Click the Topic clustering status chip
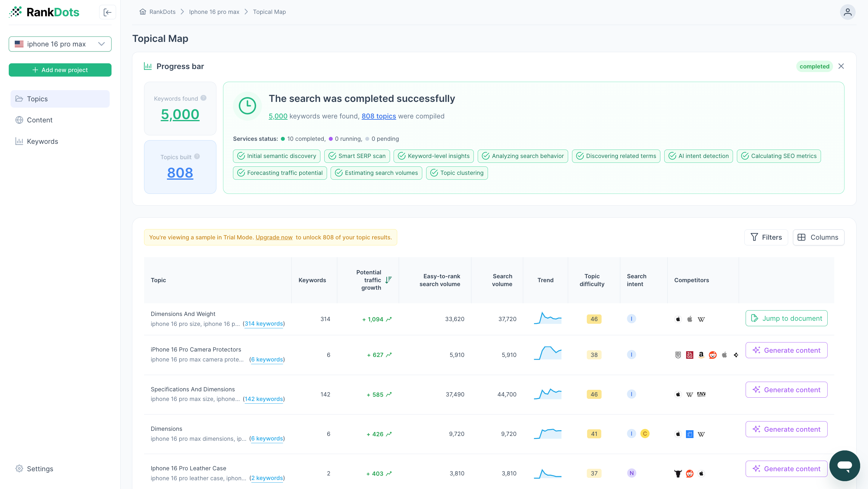Image resolution: width=868 pixels, height=489 pixels. tap(457, 173)
